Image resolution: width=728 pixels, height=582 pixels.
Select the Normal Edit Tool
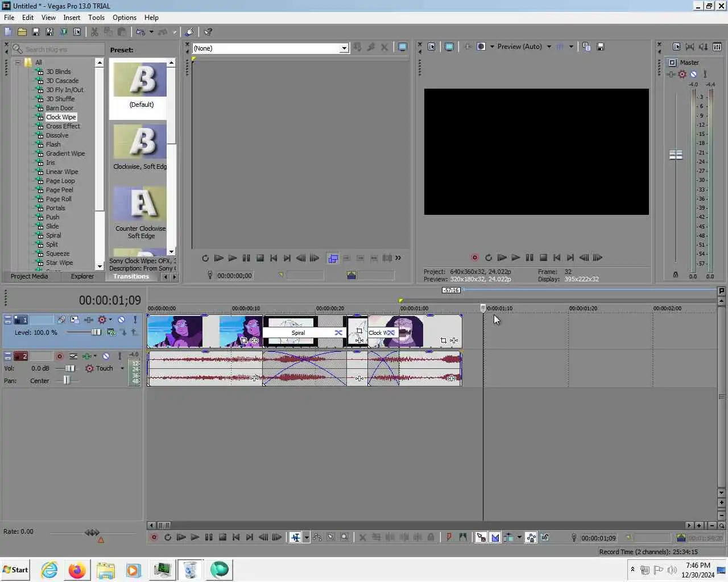click(295, 538)
